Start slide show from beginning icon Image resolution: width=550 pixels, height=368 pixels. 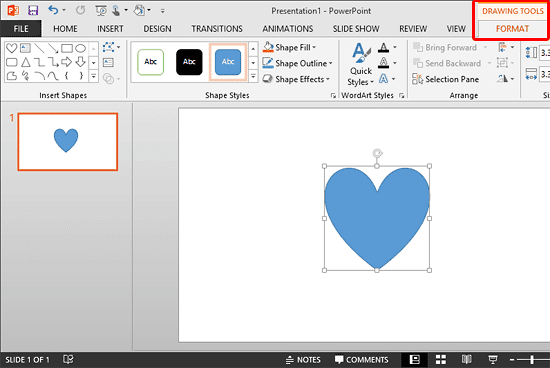pos(101,11)
